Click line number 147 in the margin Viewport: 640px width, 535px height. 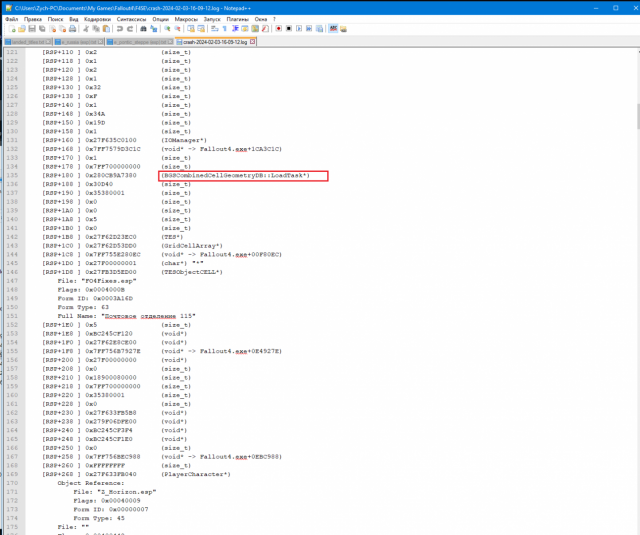point(14,281)
